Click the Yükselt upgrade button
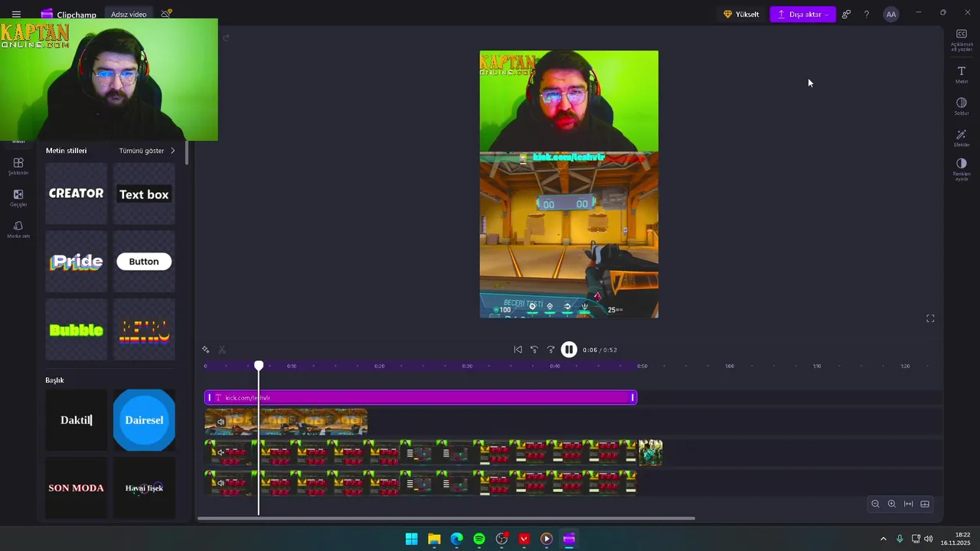Image resolution: width=980 pixels, height=551 pixels. pyautogui.click(x=741, y=14)
